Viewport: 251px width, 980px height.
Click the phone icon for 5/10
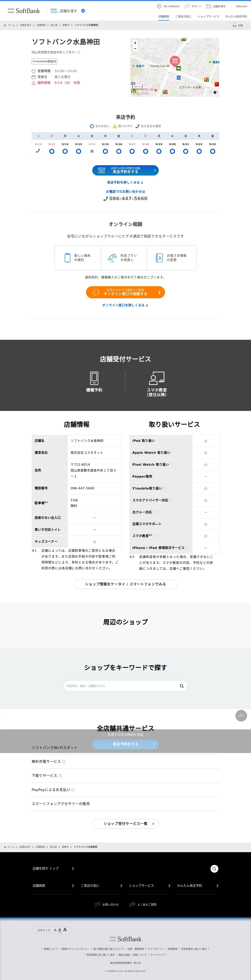tap(38, 151)
